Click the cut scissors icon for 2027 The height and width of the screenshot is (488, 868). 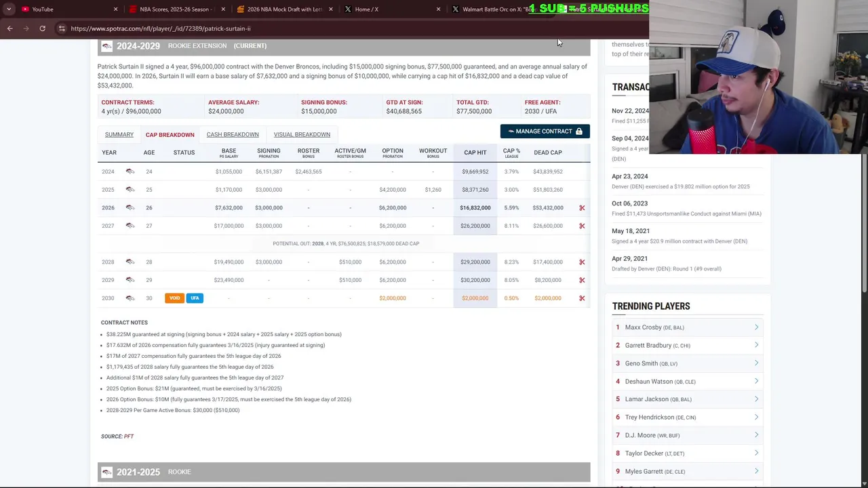click(x=582, y=226)
